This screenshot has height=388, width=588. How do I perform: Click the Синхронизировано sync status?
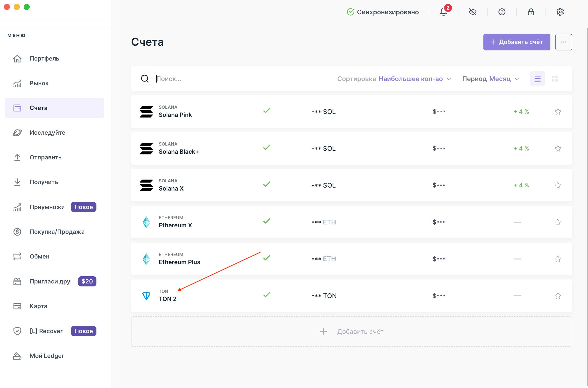[383, 12]
